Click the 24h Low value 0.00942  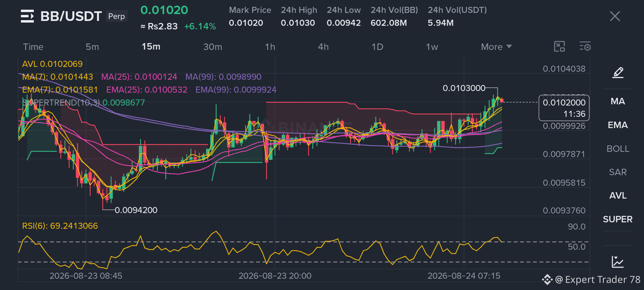344,23
